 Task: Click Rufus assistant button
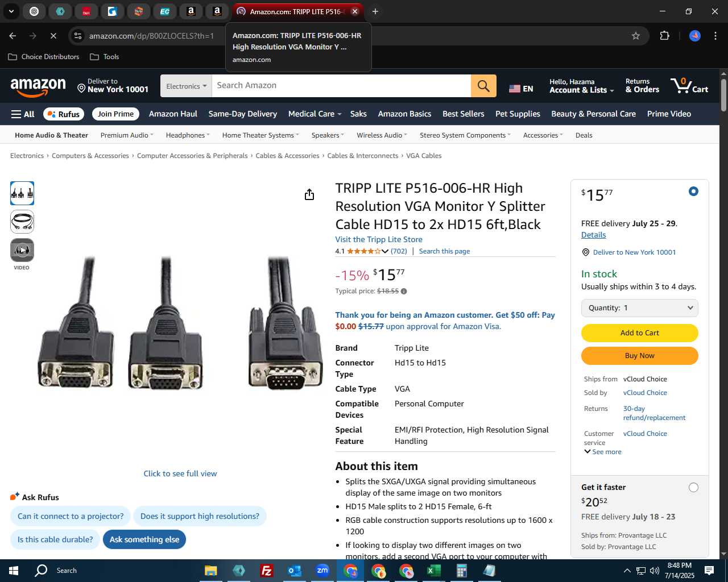[64, 114]
